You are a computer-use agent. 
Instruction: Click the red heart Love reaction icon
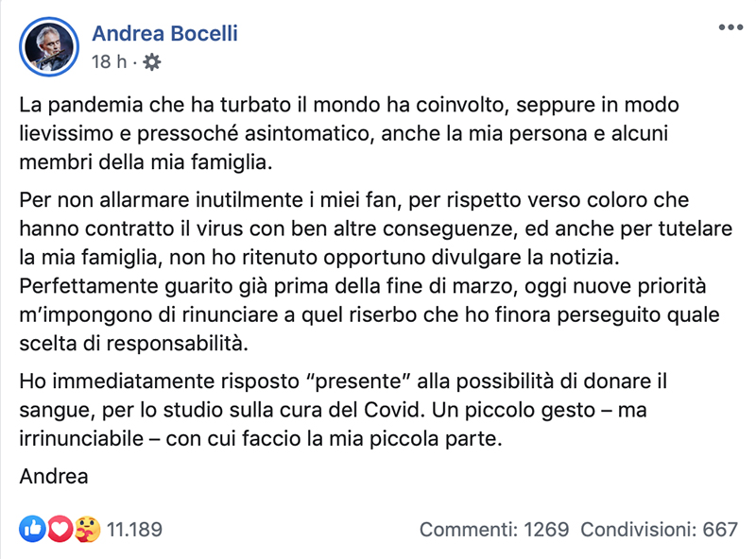pyautogui.click(x=60, y=529)
